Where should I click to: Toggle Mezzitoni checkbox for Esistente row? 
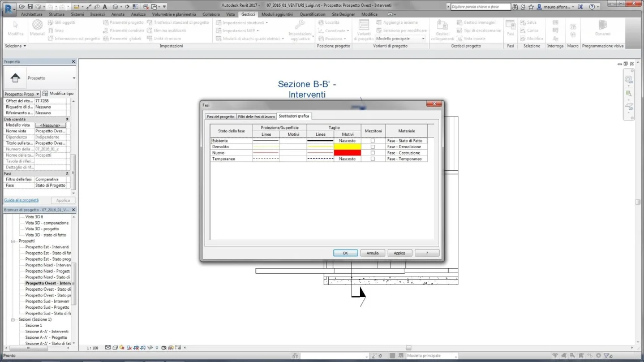[x=372, y=141]
